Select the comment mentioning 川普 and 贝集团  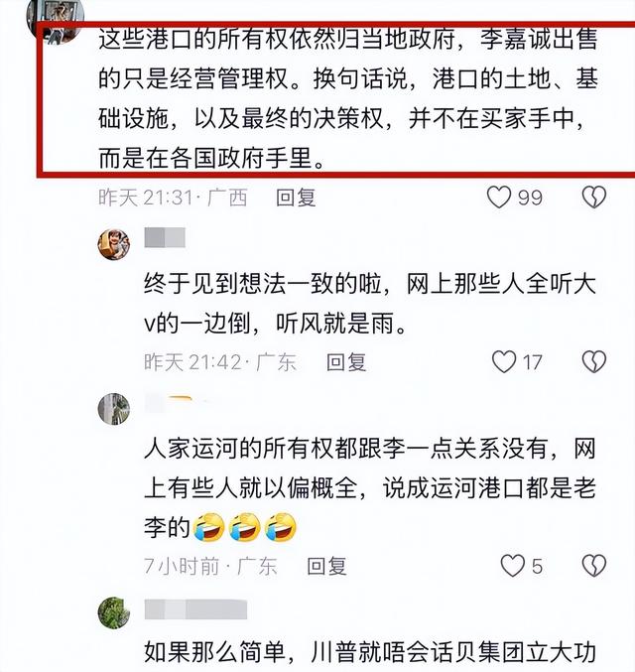(370, 652)
